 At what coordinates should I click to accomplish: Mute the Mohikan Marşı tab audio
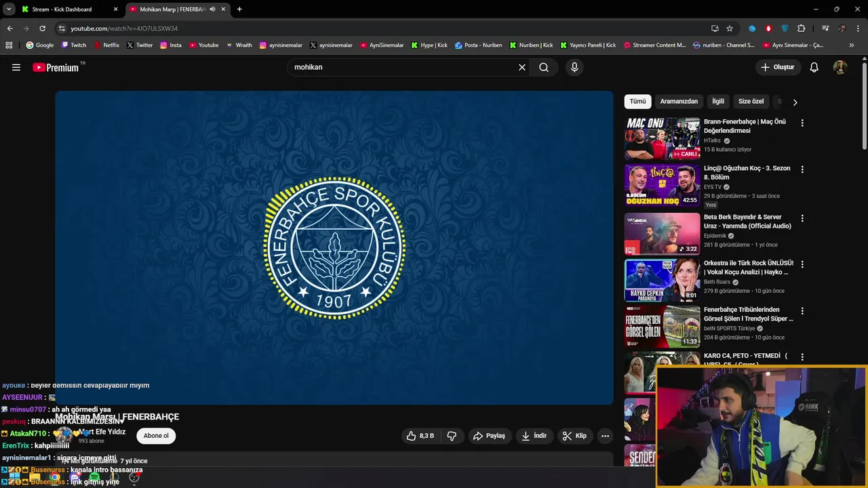coord(212,9)
